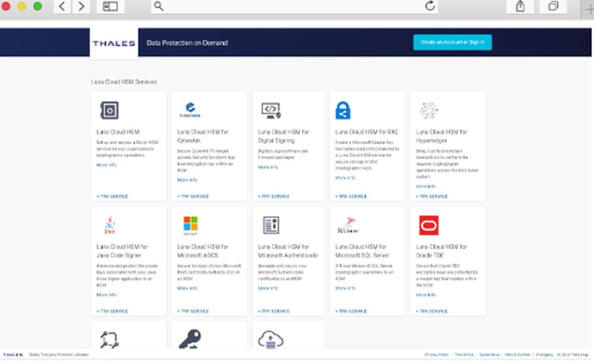Click Try Service under Luna Cloud HSM
Image resolution: width=594 pixels, height=364 pixels.
pos(112,197)
